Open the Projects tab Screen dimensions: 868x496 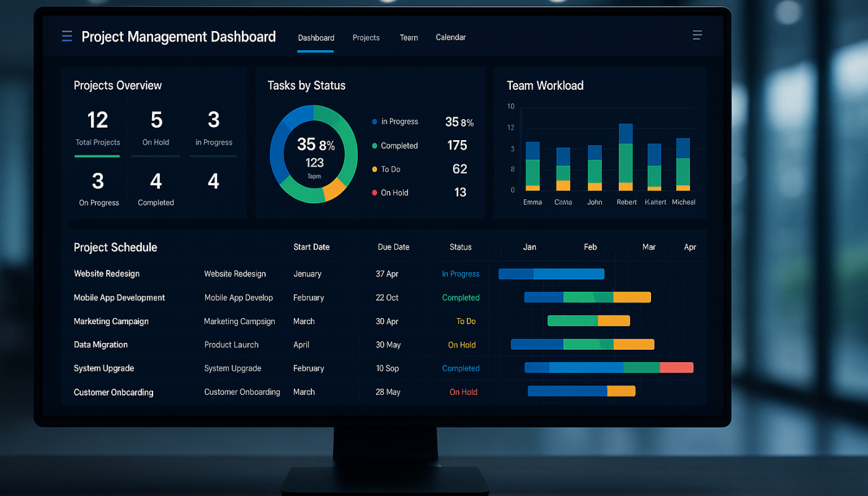pos(366,38)
